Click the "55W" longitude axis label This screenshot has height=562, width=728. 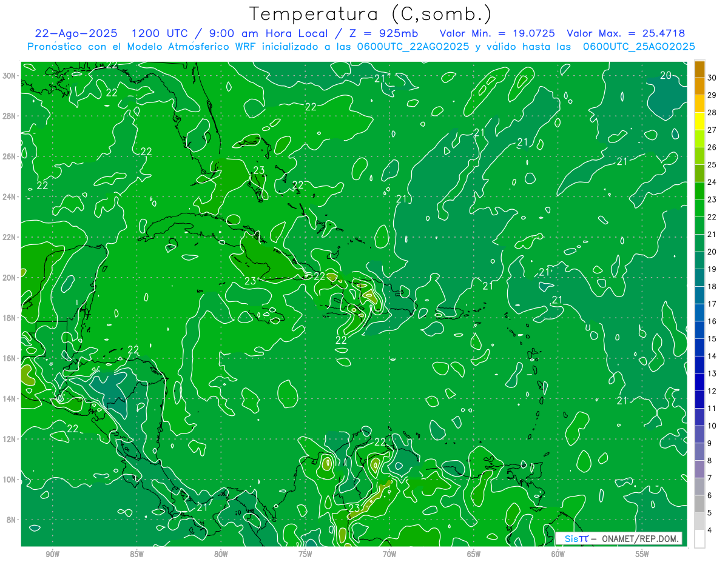(x=642, y=554)
